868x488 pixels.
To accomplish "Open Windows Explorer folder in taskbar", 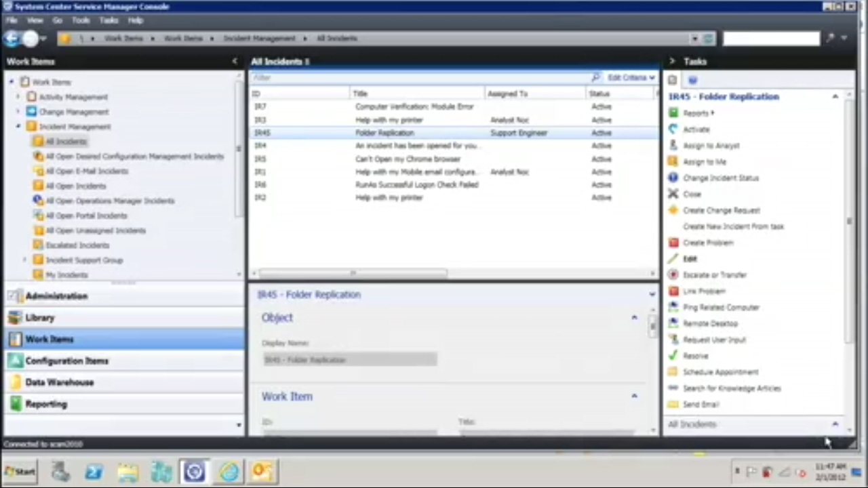I will [128, 471].
